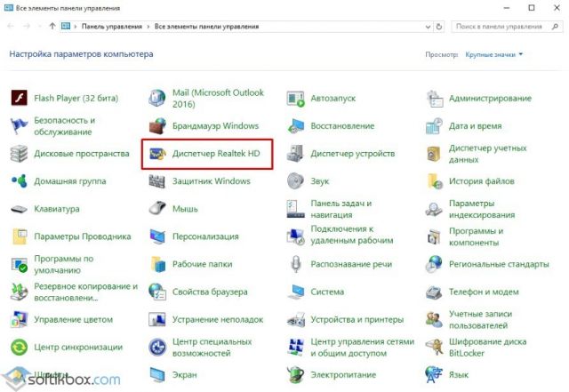Open Резервное копирование и восстановление link
Screen dimensions: 569x392
[86, 292]
